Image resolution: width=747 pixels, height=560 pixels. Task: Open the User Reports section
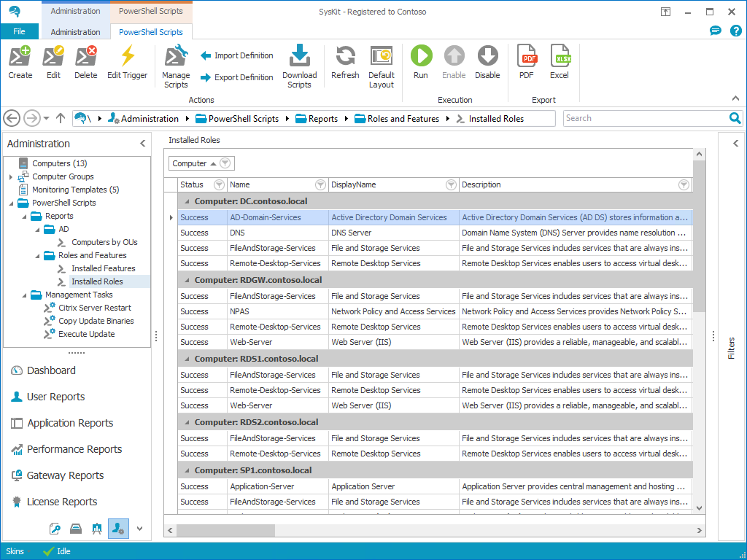click(56, 397)
